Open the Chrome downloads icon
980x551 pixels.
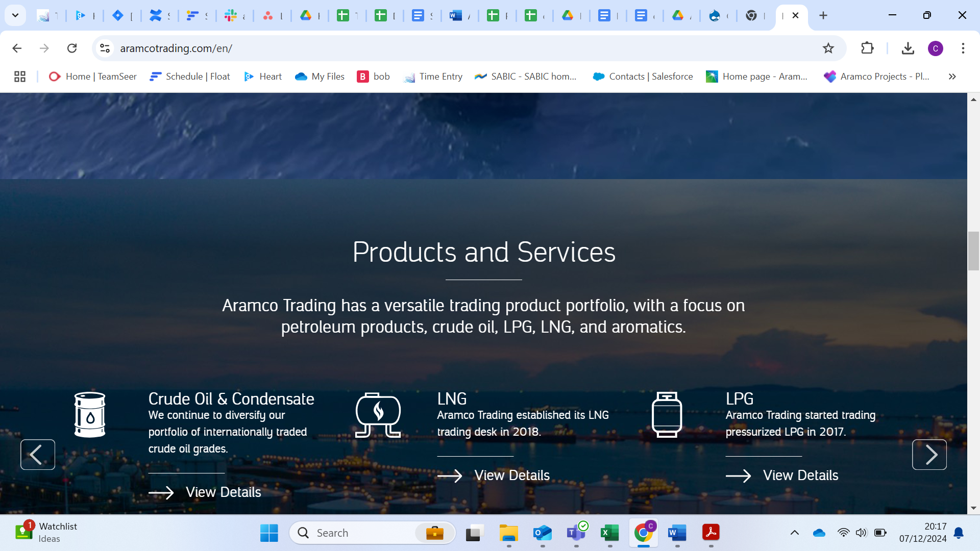[x=908, y=48]
